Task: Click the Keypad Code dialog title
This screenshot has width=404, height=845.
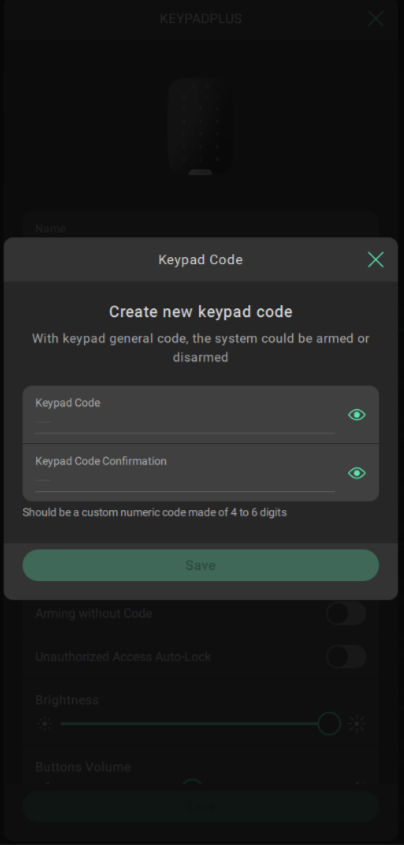Action: tap(200, 260)
